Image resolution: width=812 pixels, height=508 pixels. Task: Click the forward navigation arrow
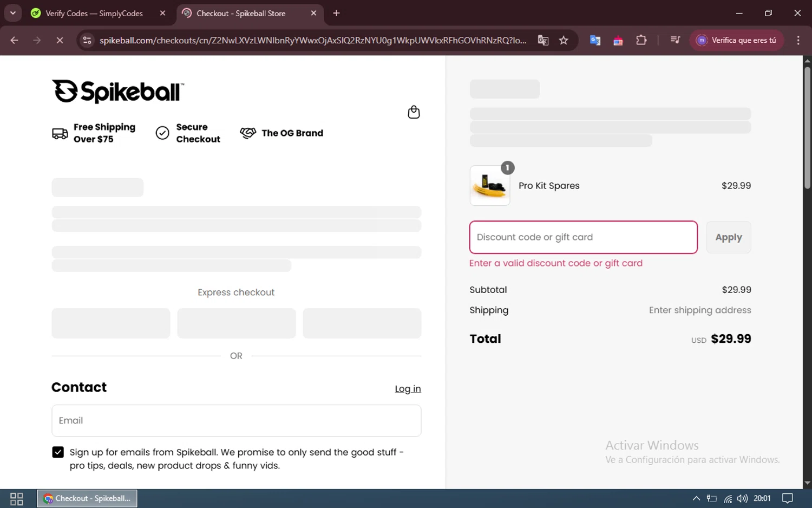click(x=37, y=40)
